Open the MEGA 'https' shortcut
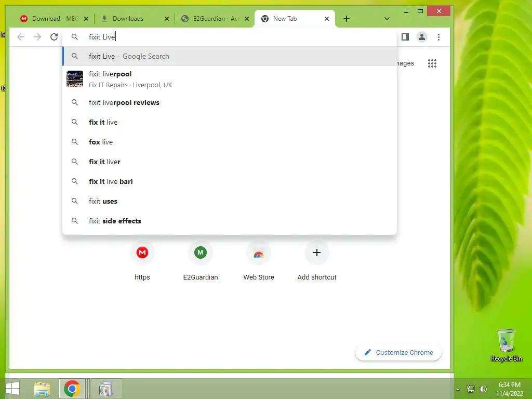Viewport: 532px width, 399px height. [142, 261]
